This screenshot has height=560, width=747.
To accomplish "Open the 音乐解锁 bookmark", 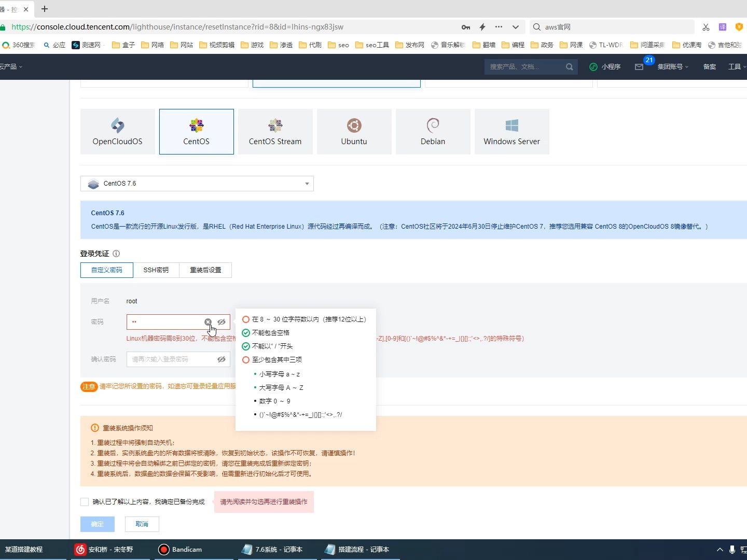I will click(x=449, y=45).
